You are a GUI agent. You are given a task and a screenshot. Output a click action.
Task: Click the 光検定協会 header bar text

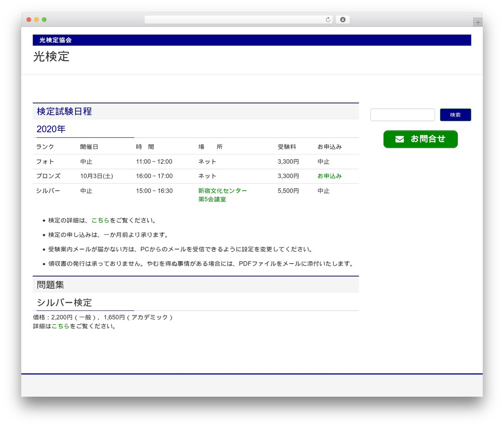56,40
